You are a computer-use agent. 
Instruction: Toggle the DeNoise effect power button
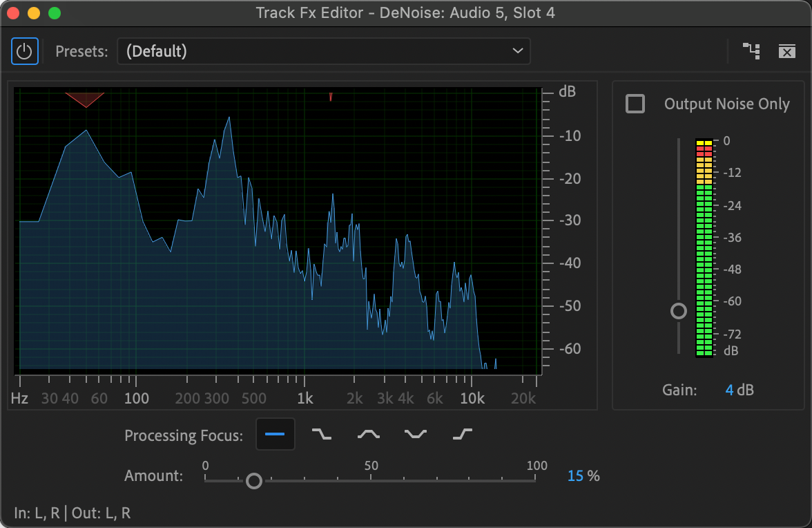(24, 51)
